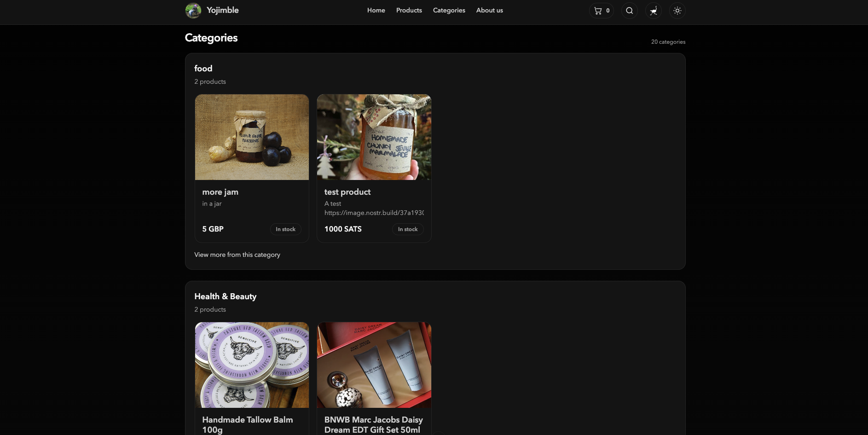
Task: Click View more from this category
Action: pyautogui.click(x=237, y=255)
